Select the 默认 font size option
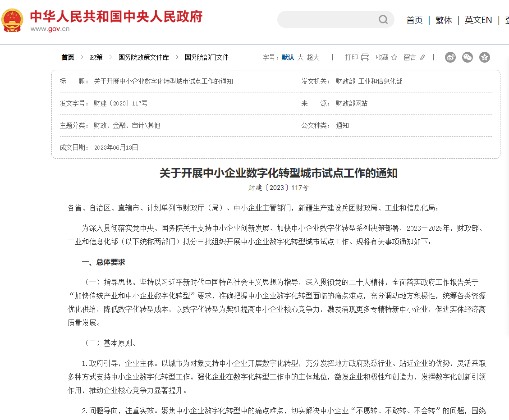 pos(287,57)
